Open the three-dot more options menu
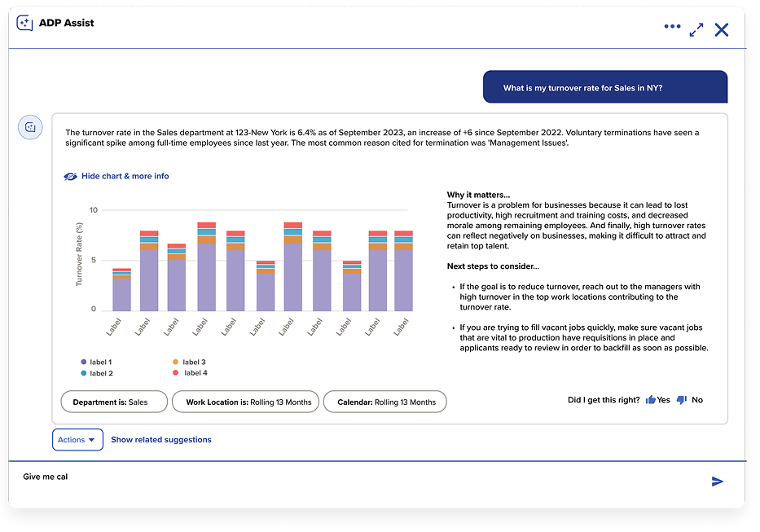Image resolution: width=760 pixels, height=532 pixels. 672,27
